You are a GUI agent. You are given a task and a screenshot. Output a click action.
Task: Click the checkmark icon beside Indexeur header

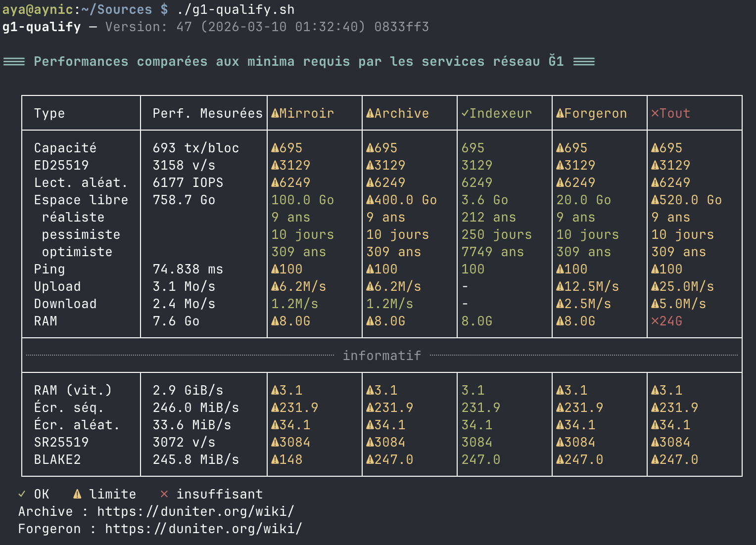point(465,114)
